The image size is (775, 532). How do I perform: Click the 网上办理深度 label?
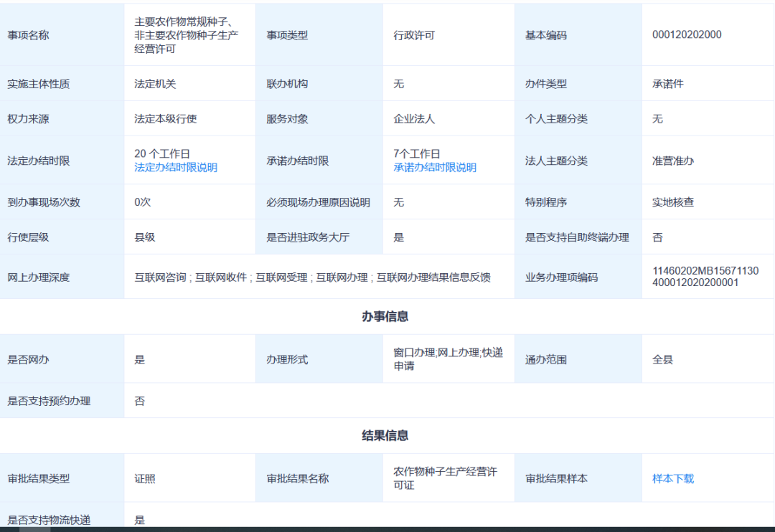click(x=39, y=277)
